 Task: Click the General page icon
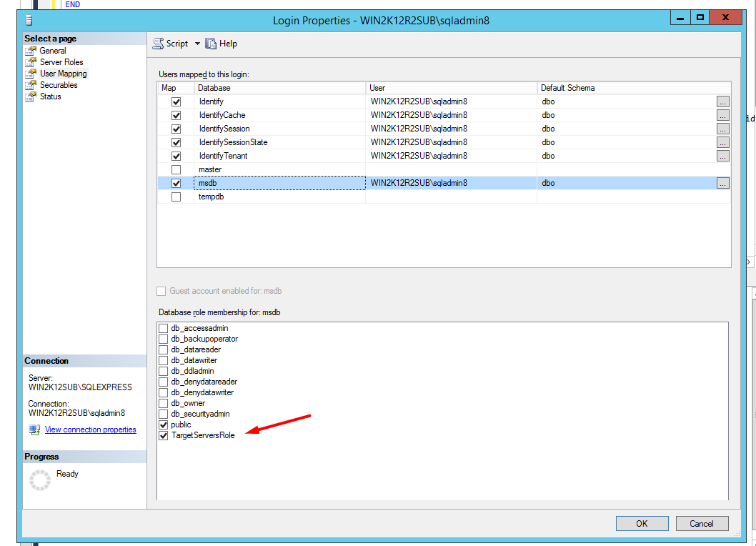(31, 51)
